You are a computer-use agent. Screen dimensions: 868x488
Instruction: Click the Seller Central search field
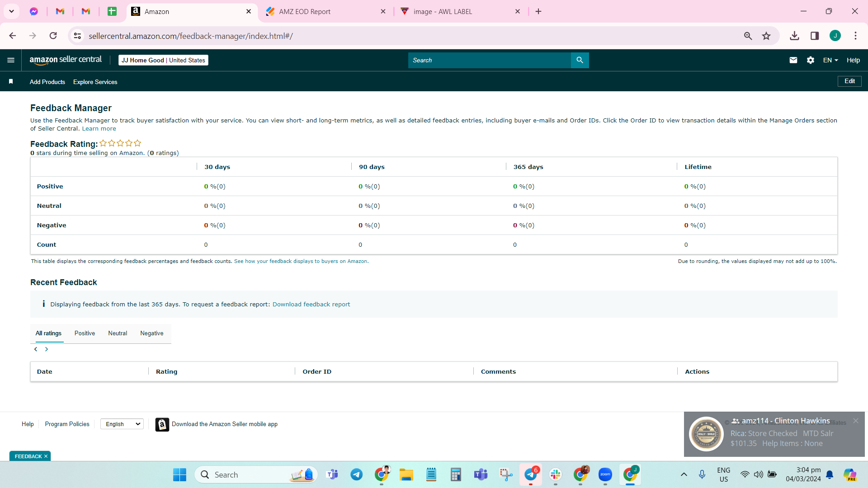click(490, 60)
